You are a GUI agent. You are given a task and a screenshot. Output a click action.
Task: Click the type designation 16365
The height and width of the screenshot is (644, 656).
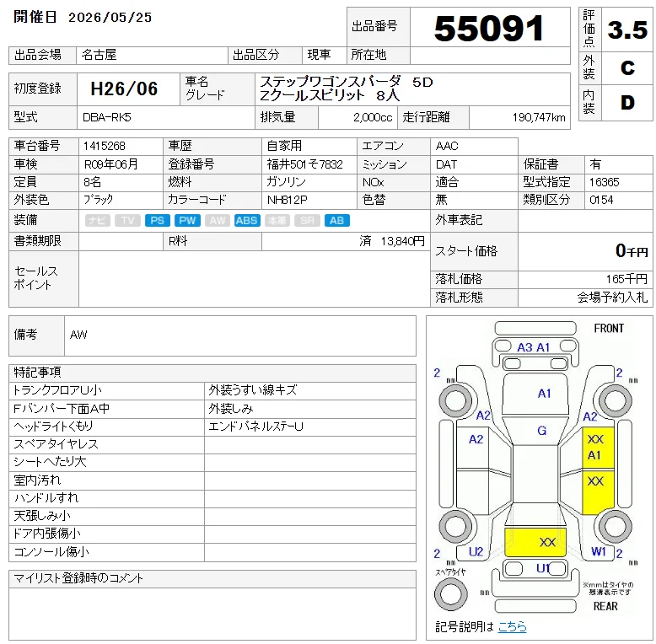(x=604, y=182)
